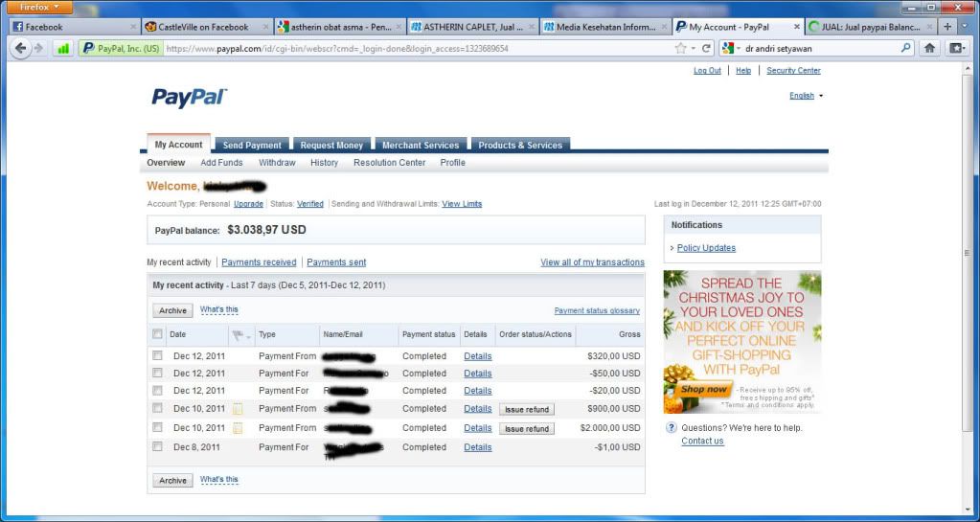Click the View Limits link
This screenshot has height=522, width=980.
pos(462,204)
